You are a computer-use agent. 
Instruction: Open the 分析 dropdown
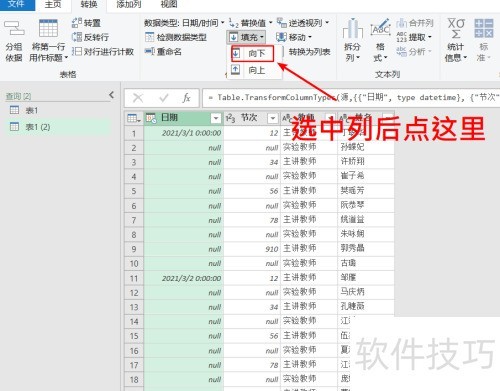coord(414,51)
